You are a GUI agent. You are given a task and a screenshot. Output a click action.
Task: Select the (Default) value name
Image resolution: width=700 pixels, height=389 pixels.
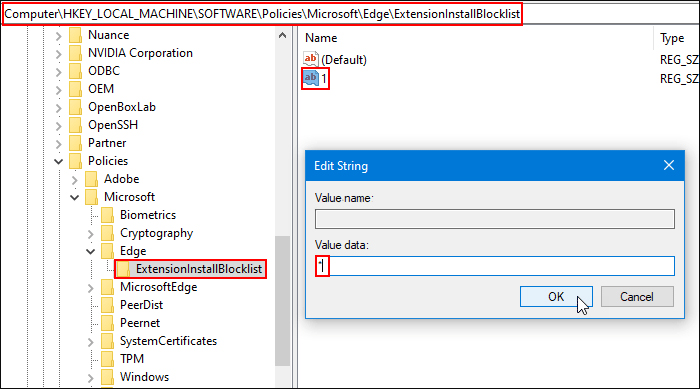[344, 59]
